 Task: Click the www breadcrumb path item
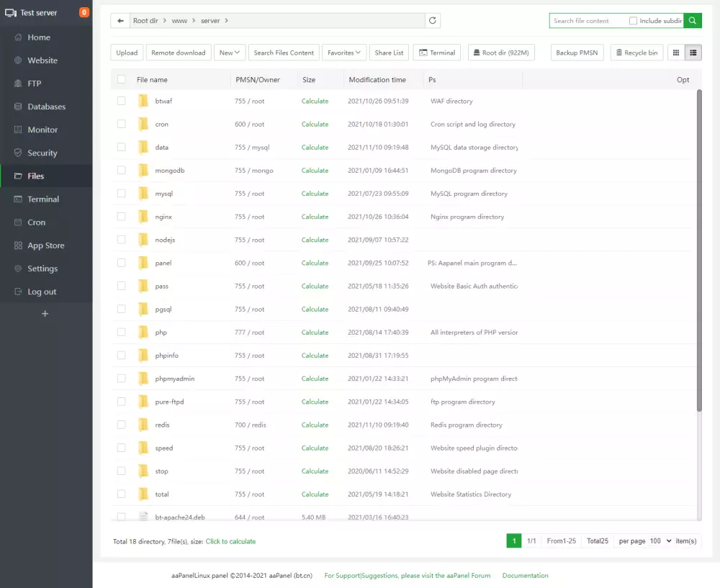pos(179,20)
